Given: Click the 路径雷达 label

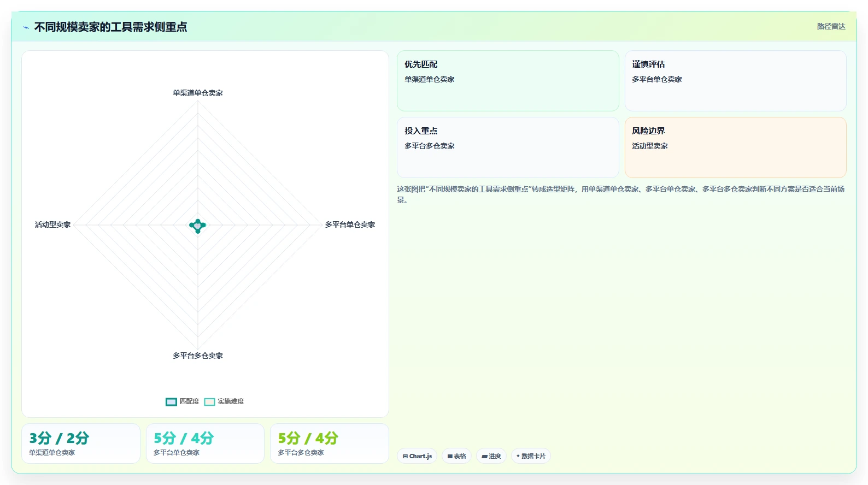Looking at the screenshot, I should [x=831, y=26].
